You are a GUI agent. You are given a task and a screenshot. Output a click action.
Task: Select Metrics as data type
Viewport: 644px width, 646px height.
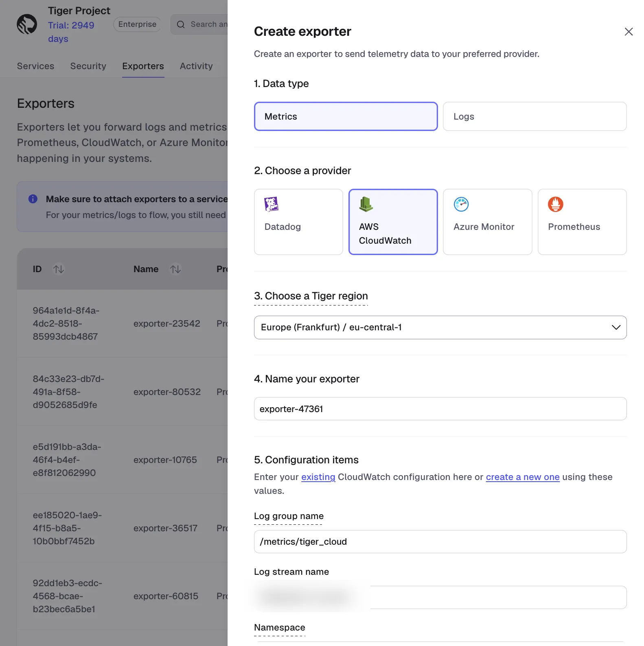[346, 116]
